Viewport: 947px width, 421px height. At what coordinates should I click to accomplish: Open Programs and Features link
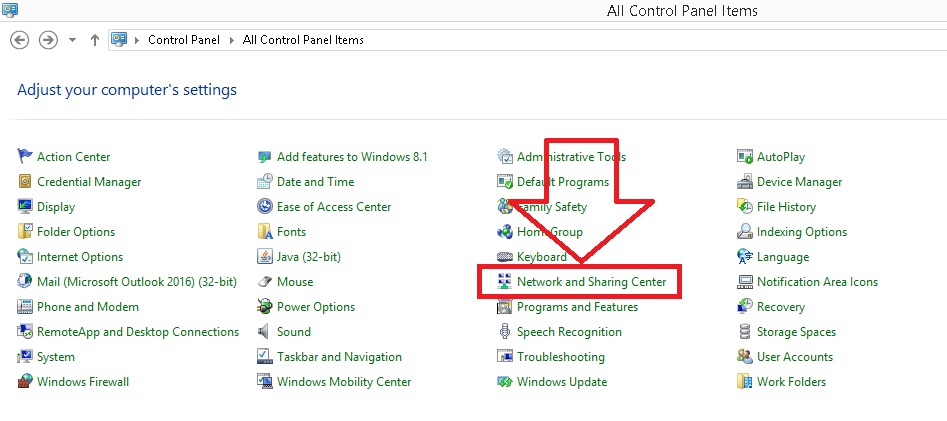577,307
